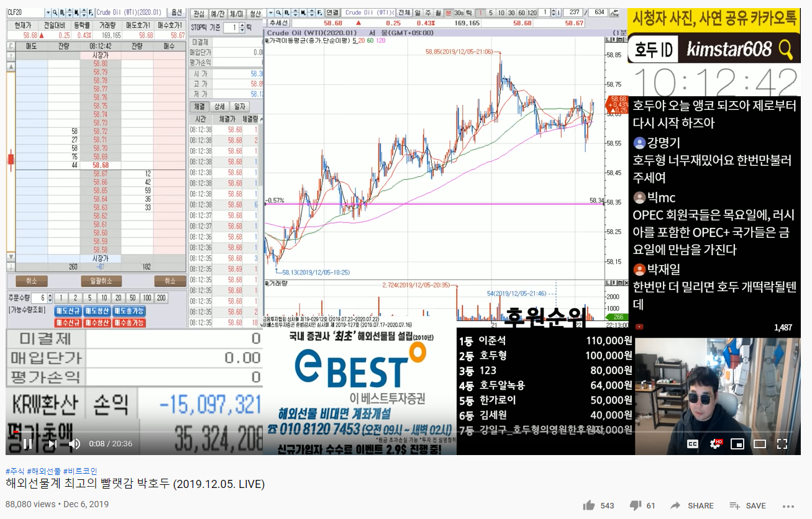The image size is (812, 519).
Task: Click the C button beside the order book header
Action: click(11, 46)
